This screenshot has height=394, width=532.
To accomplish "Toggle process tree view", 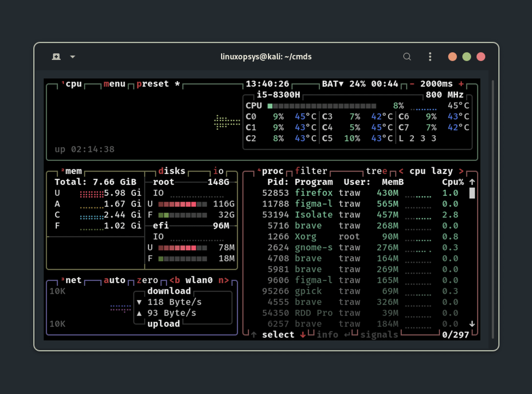I will [x=376, y=171].
